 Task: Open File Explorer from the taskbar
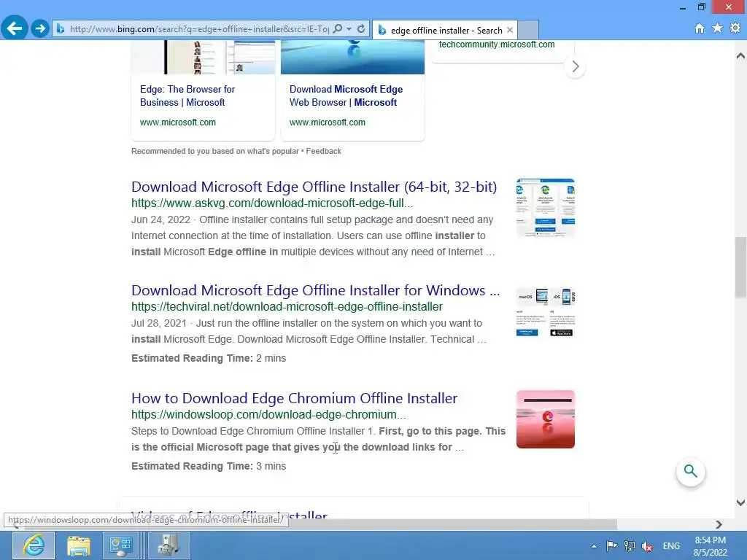pyautogui.click(x=79, y=545)
